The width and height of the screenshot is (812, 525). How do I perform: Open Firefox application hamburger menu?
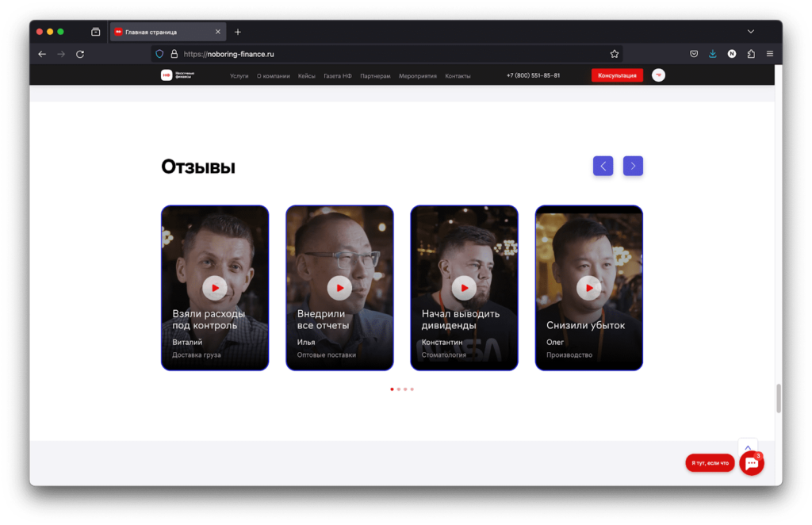tap(770, 54)
